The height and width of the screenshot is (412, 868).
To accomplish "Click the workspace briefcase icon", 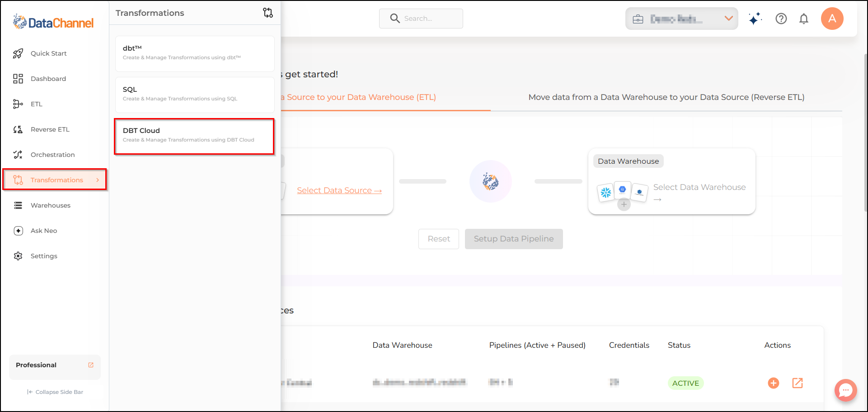I will 638,19.
